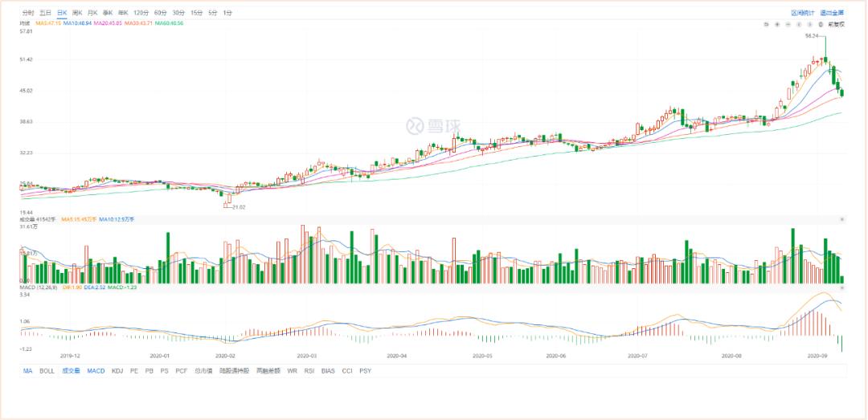
Task: Toggle the BOLL indicator
Action: 47,371
